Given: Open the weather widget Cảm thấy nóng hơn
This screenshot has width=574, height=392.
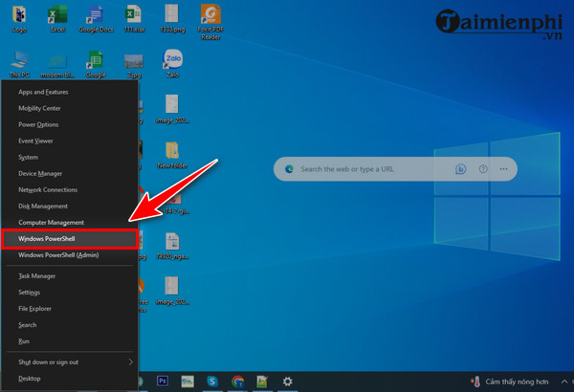Looking at the screenshot, I should (x=510, y=381).
